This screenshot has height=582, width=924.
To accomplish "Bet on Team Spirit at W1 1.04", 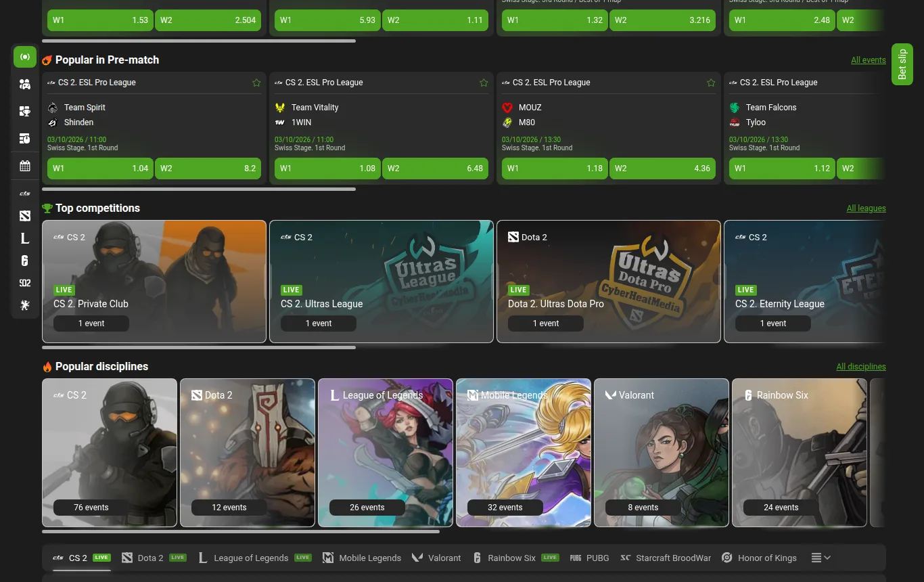I will pyautogui.click(x=100, y=169).
